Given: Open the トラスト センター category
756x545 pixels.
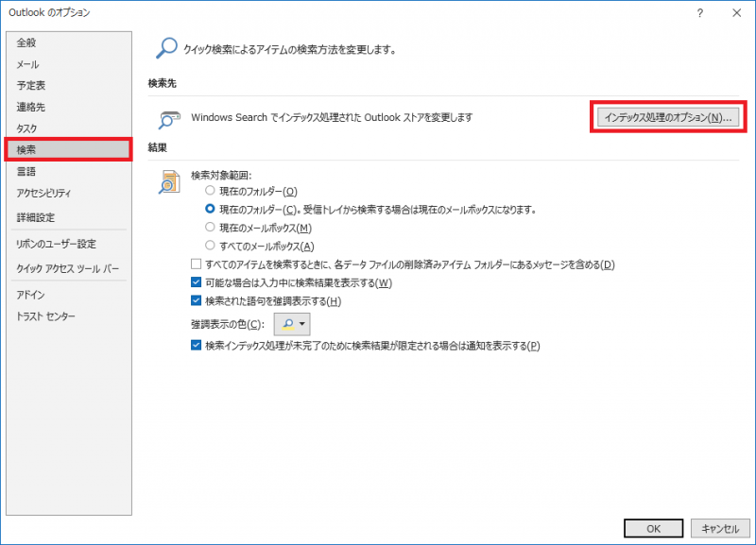Looking at the screenshot, I should [x=68, y=316].
